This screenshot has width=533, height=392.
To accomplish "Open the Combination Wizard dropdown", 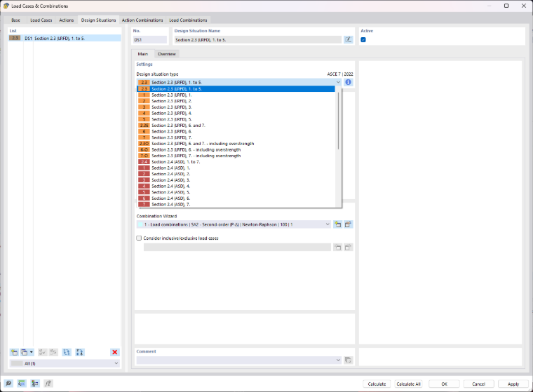I will (x=328, y=224).
